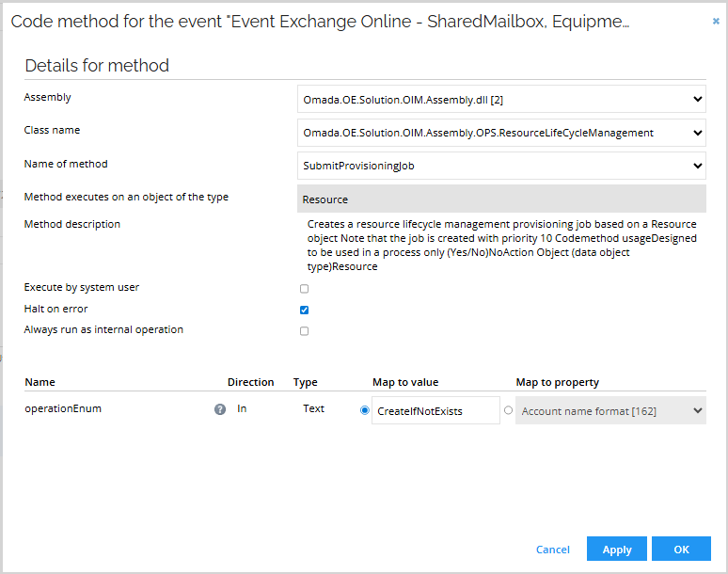
Task: Select the Map to property radio button
Action: click(x=509, y=410)
